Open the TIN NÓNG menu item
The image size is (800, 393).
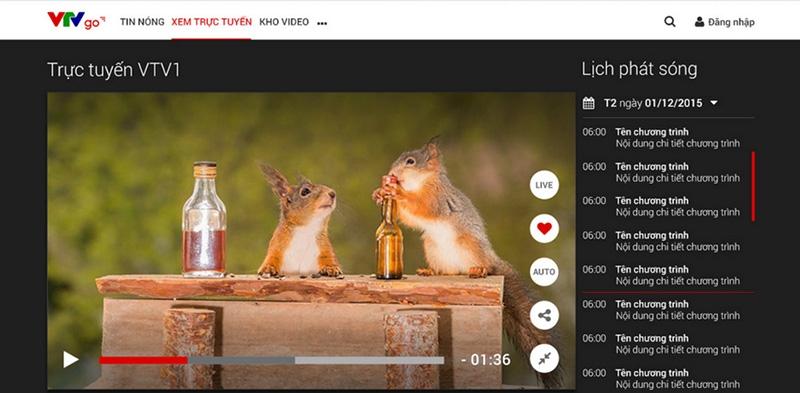(x=142, y=22)
